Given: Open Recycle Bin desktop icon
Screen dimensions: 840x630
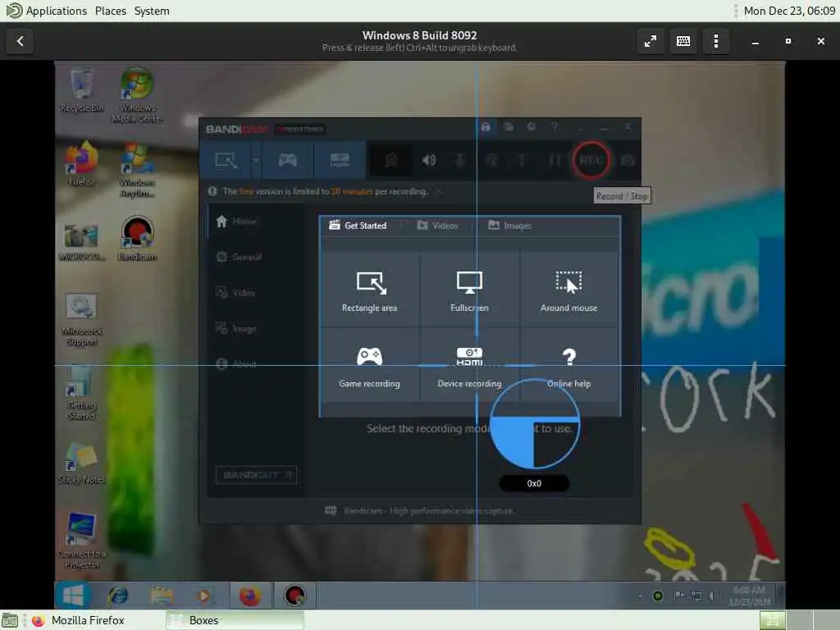Looking at the screenshot, I should click(x=81, y=90).
